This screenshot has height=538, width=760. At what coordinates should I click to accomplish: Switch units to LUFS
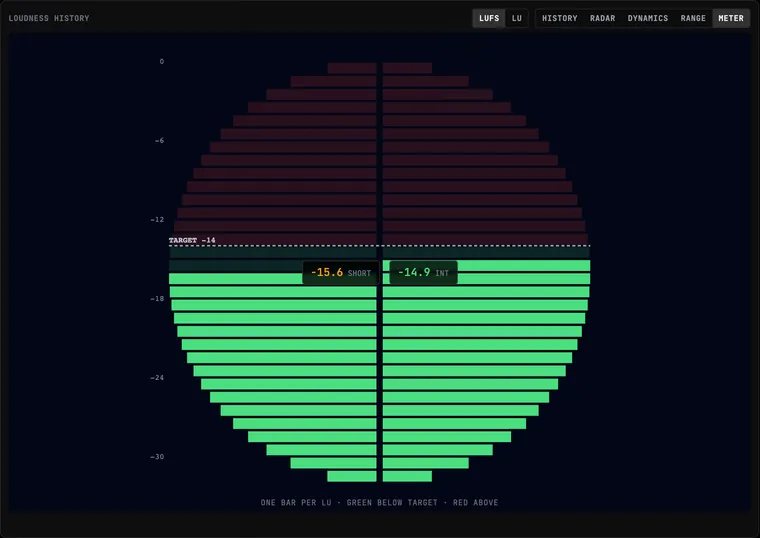click(489, 18)
